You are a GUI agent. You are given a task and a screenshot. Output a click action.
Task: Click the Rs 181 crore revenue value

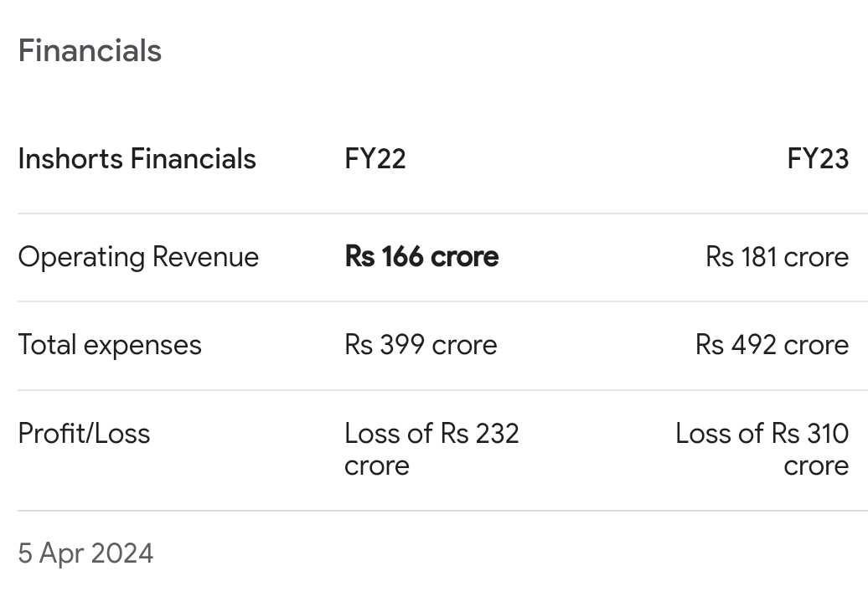point(777,257)
